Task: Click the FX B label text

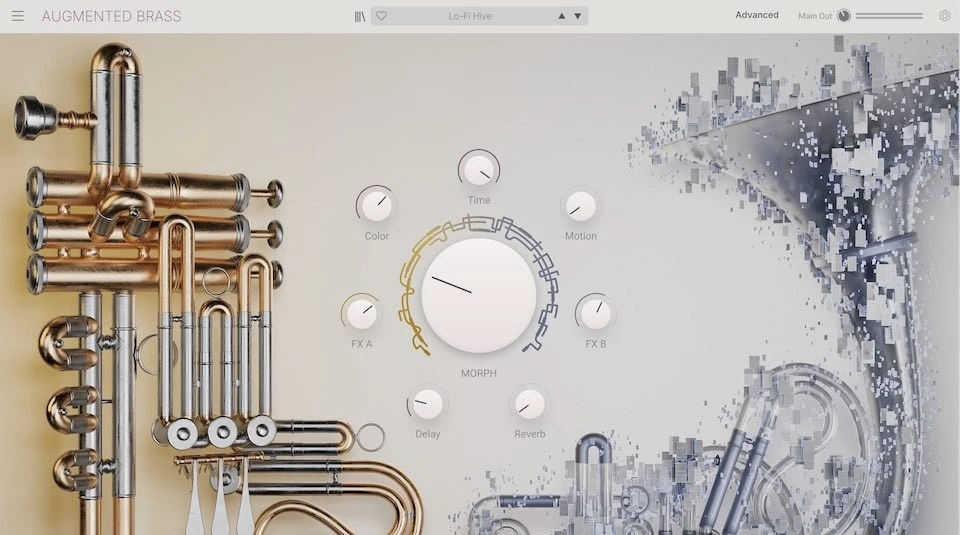Action: [596, 344]
